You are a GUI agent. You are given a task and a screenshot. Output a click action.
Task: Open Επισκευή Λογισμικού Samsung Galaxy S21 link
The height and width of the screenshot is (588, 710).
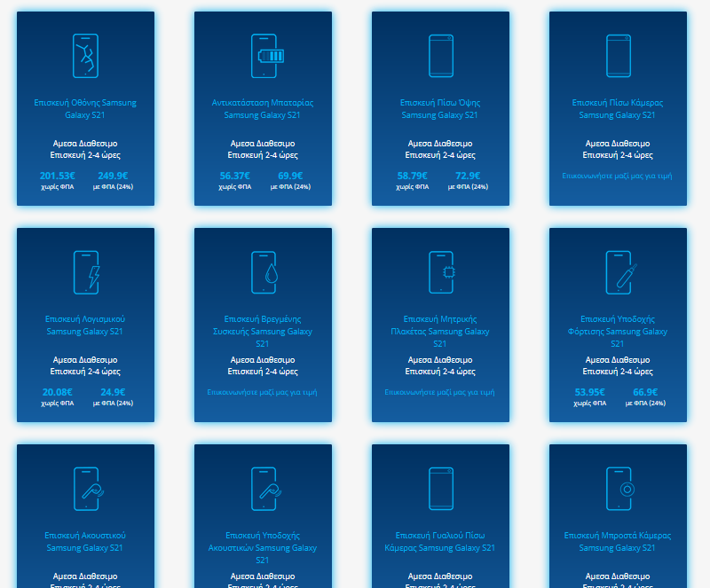85,325
